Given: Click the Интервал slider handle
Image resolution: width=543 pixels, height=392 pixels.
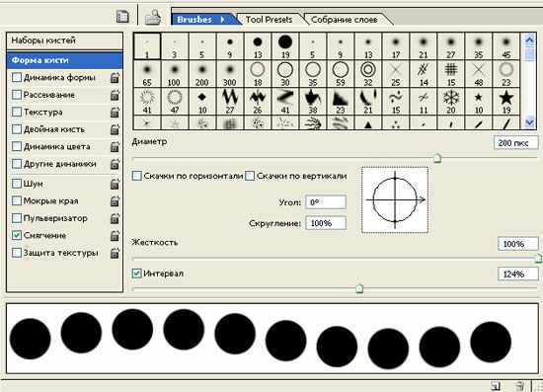Looking at the screenshot, I should point(359,288).
